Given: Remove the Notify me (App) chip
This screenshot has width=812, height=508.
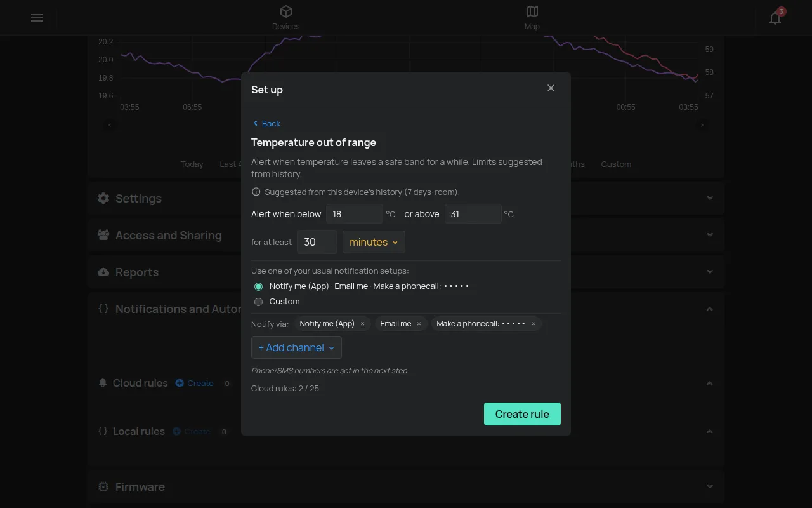Looking at the screenshot, I should 363,324.
